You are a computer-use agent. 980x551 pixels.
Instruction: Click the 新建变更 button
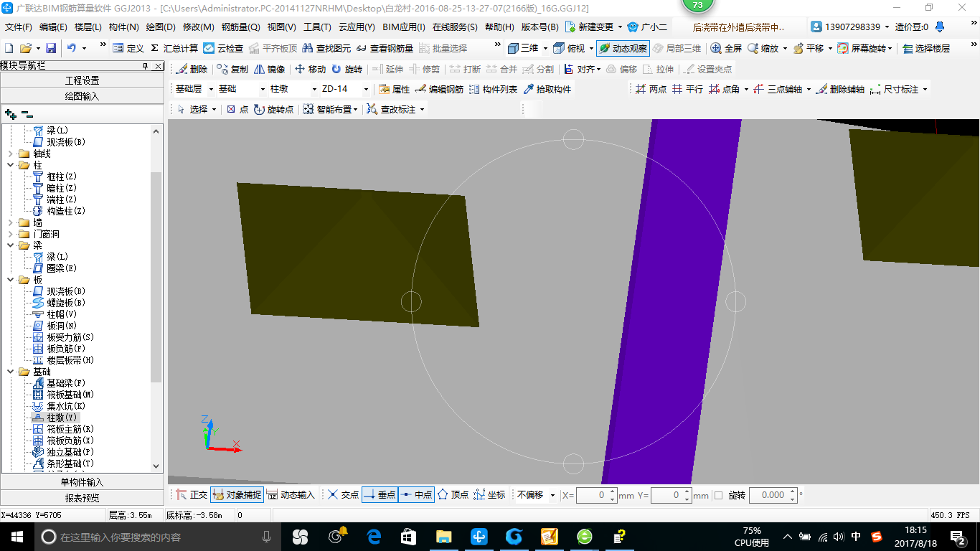point(594,27)
